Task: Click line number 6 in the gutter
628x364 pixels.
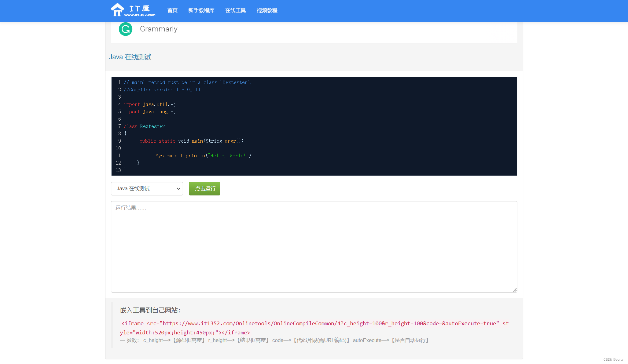Action: click(x=119, y=119)
